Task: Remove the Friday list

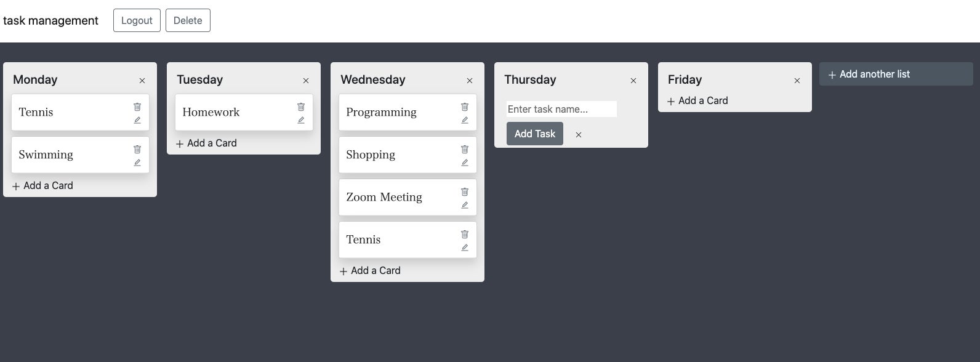Action: pyautogui.click(x=797, y=81)
